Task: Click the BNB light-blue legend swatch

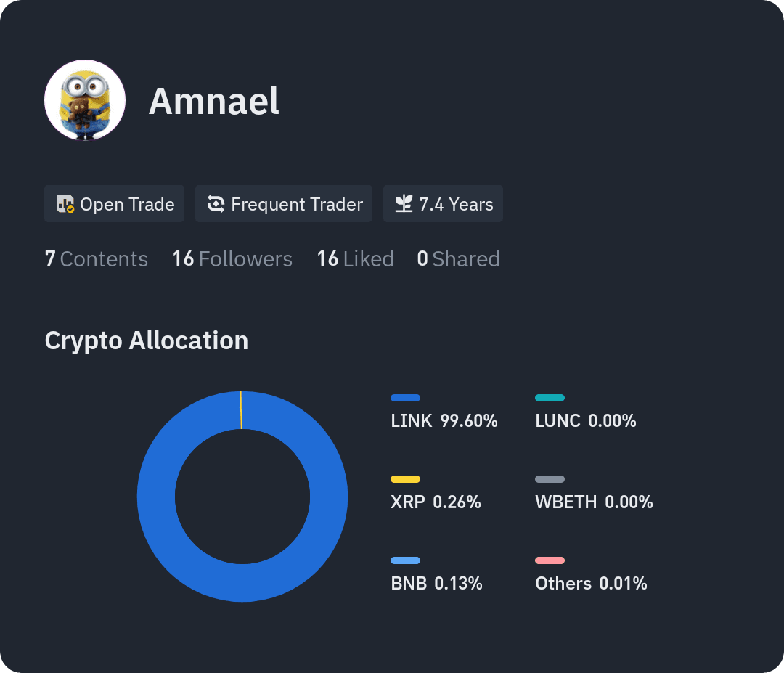Action: point(406,560)
